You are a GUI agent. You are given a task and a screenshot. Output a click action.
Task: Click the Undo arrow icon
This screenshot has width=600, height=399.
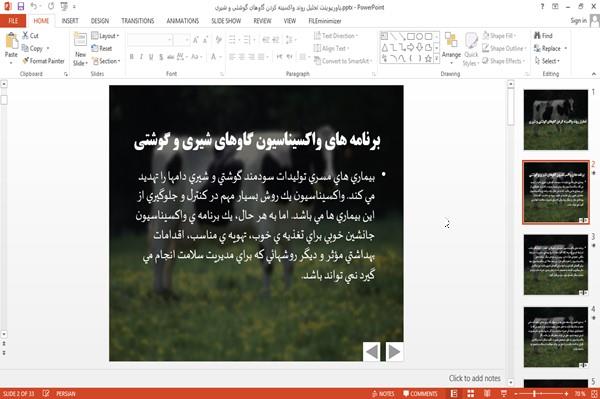tap(34, 6)
